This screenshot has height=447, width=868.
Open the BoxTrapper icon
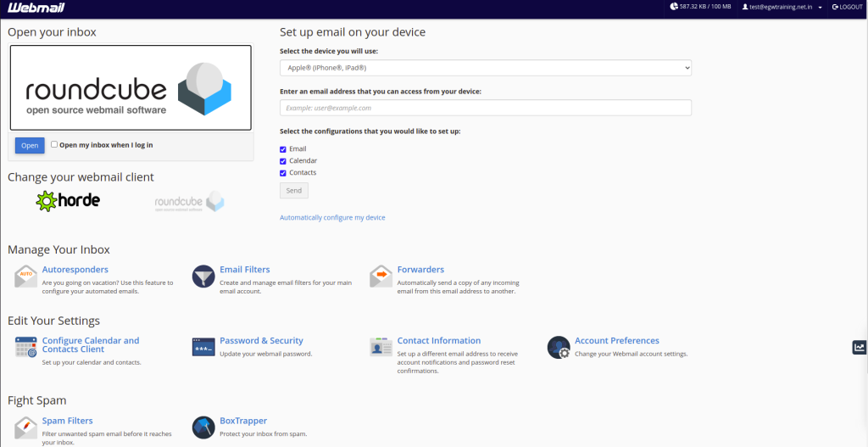coord(203,427)
